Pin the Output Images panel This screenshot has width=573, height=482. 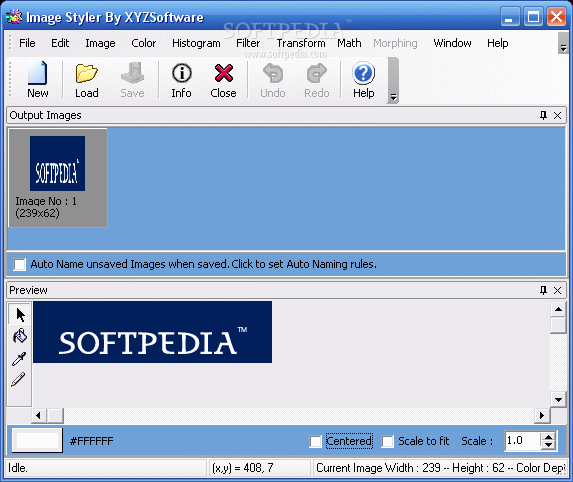[x=543, y=115]
